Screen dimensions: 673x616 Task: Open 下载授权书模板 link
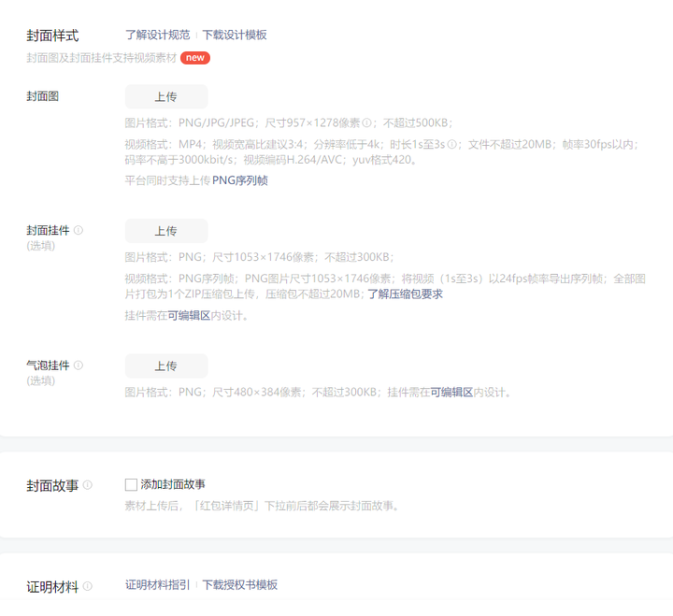pos(240,584)
